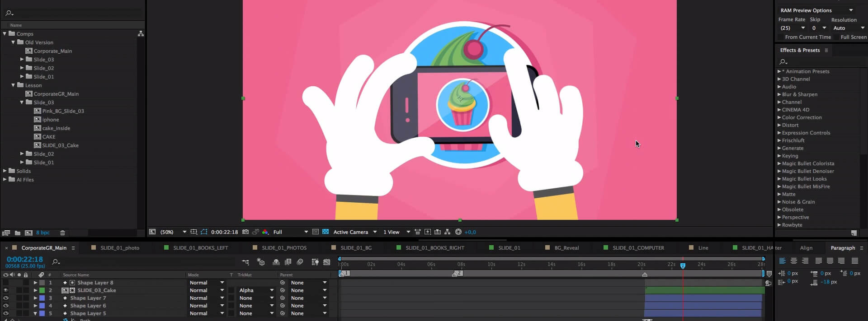
Task: Click the Always Preview This View icon
Action: tap(152, 232)
